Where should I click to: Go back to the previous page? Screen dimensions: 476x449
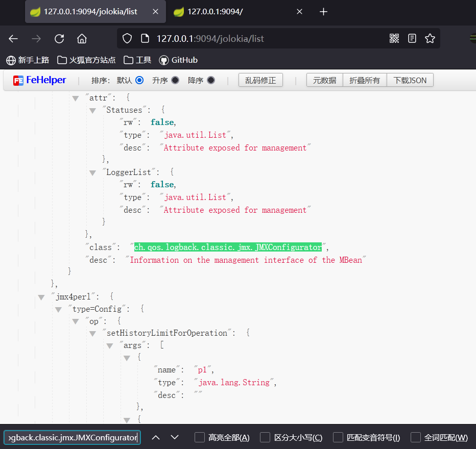point(13,38)
